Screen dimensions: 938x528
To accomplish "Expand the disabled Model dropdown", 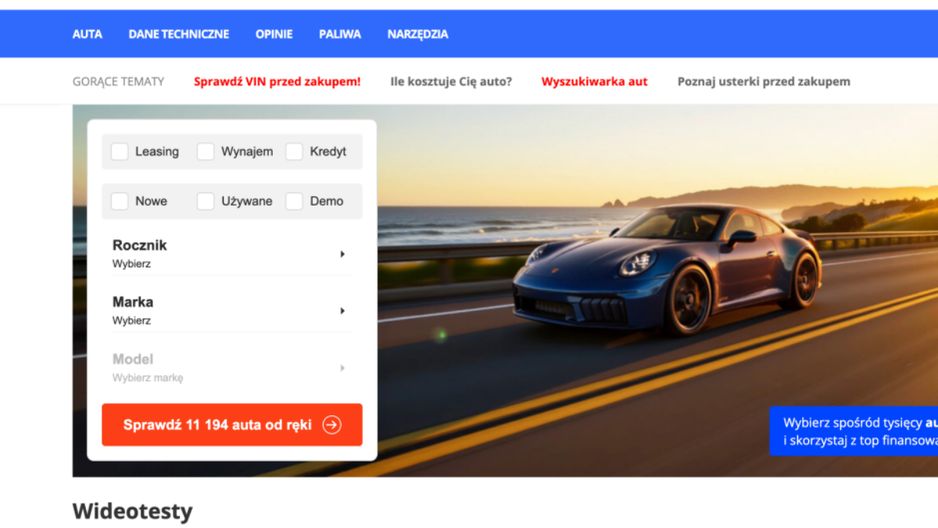I will [232, 367].
